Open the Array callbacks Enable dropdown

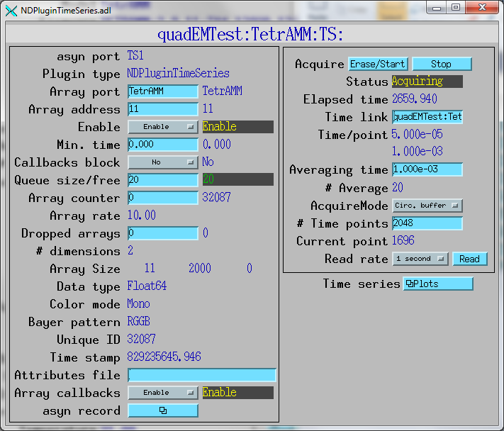click(x=163, y=393)
